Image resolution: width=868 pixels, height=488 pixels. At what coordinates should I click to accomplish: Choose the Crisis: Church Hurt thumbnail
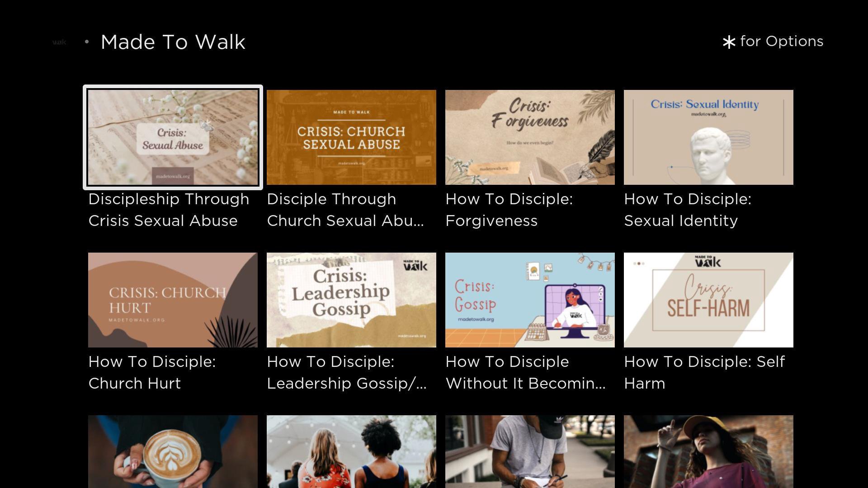point(173,300)
